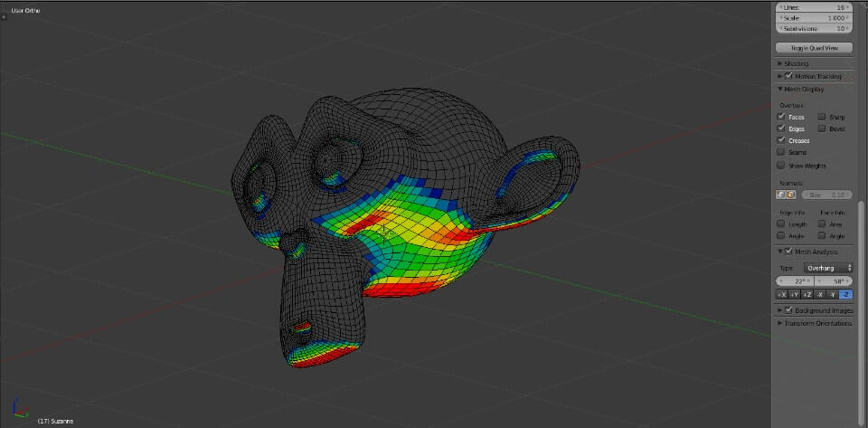Viewport: 868px width, 428px height.
Task: Click the (17) Suzanne object label
Action: point(55,422)
